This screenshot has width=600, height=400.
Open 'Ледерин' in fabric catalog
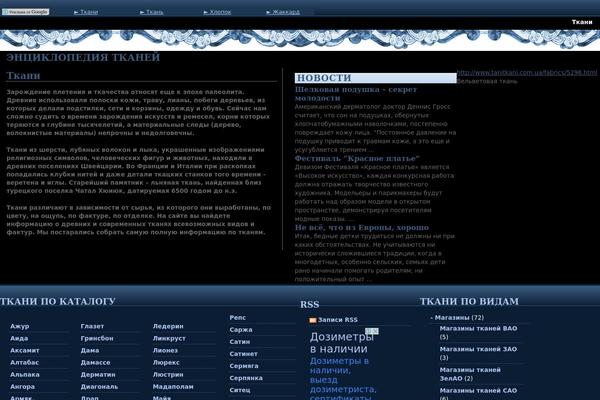[168, 326]
